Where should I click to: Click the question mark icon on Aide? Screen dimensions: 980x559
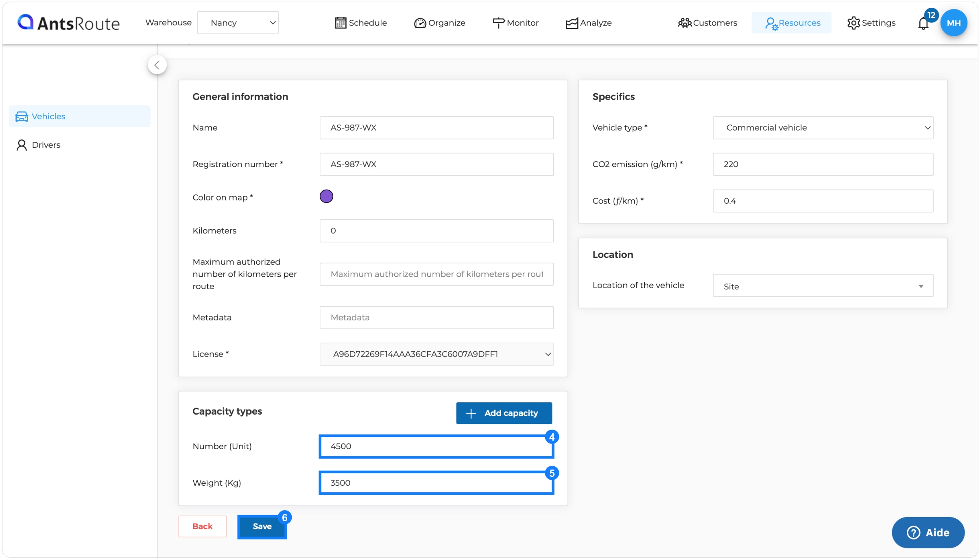pyautogui.click(x=913, y=533)
